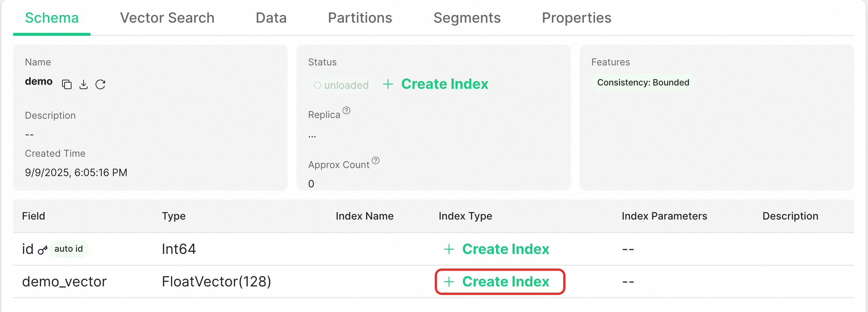The height and width of the screenshot is (312, 868).
Task: Switch to the Vector Search tab
Action: (x=167, y=18)
